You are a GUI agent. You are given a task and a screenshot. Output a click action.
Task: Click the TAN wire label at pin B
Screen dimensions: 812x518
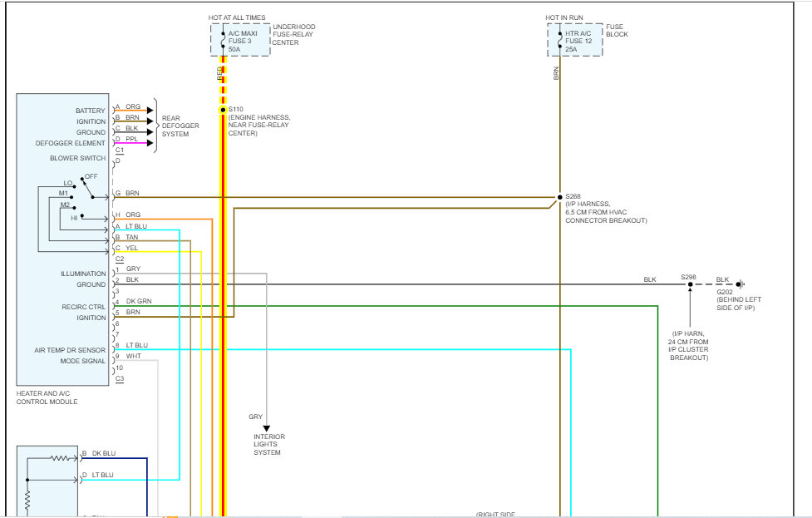click(132, 237)
